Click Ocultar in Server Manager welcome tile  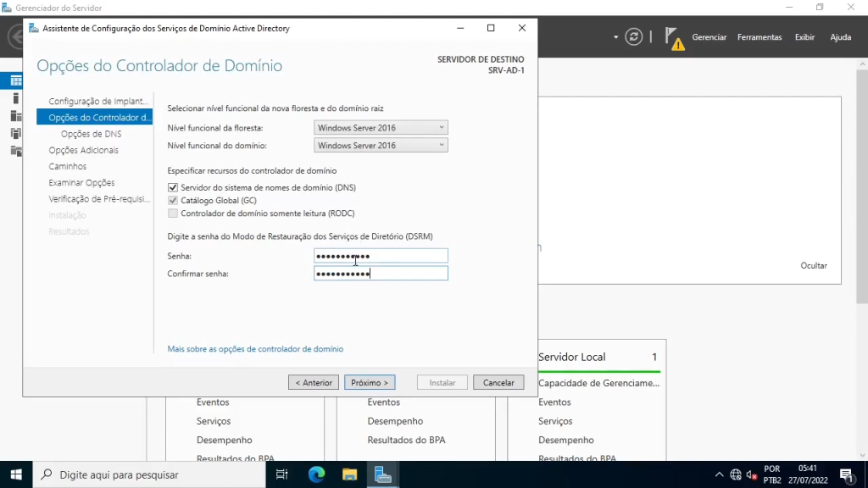pyautogui.click(x=814, y=265)
